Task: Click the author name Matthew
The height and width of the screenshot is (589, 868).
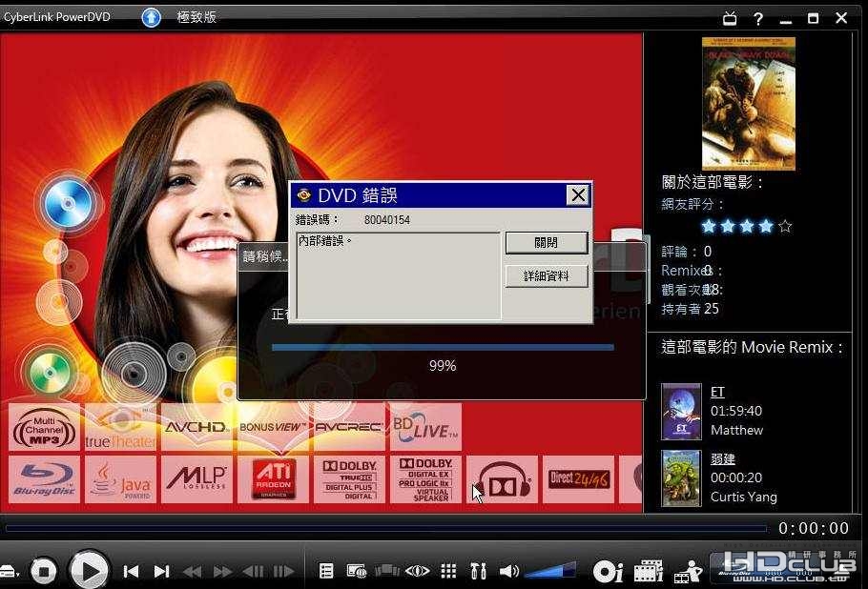Action: 736,430
